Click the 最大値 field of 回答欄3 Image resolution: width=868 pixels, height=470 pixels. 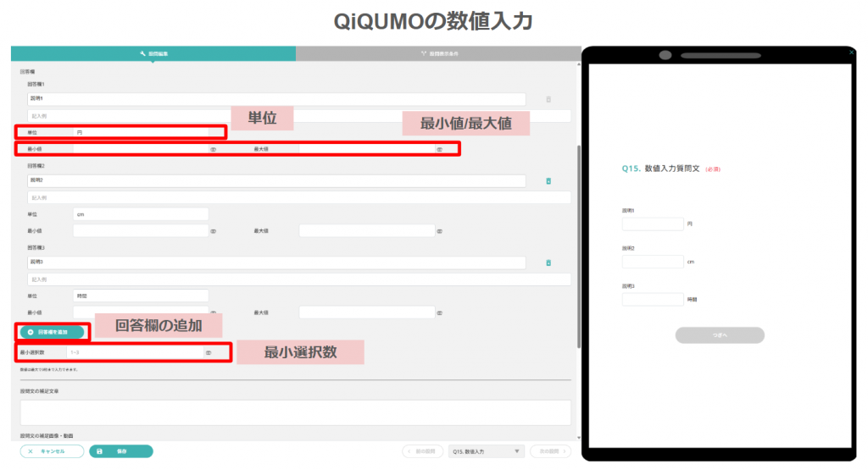point(367,313)
